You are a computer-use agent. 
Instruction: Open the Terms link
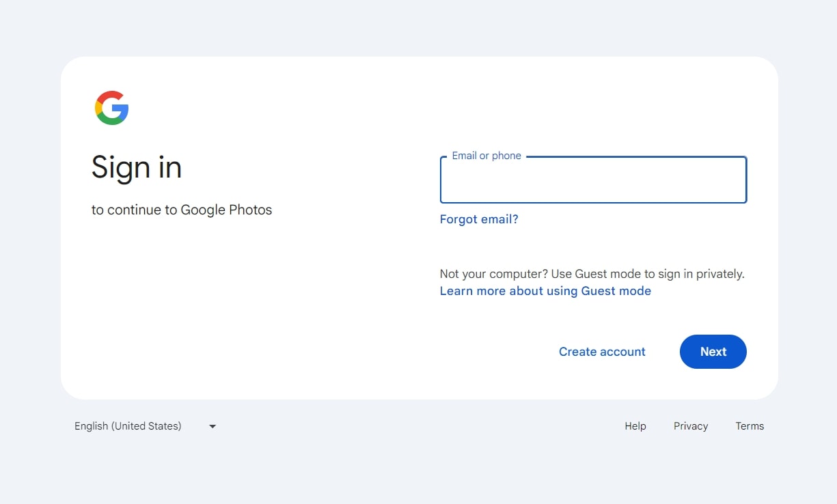click(750, 425)
